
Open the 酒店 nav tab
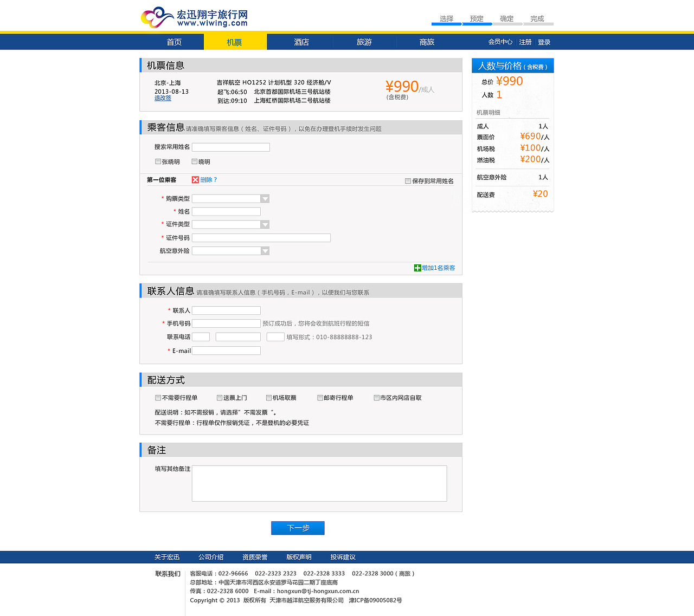click(301, 42)
